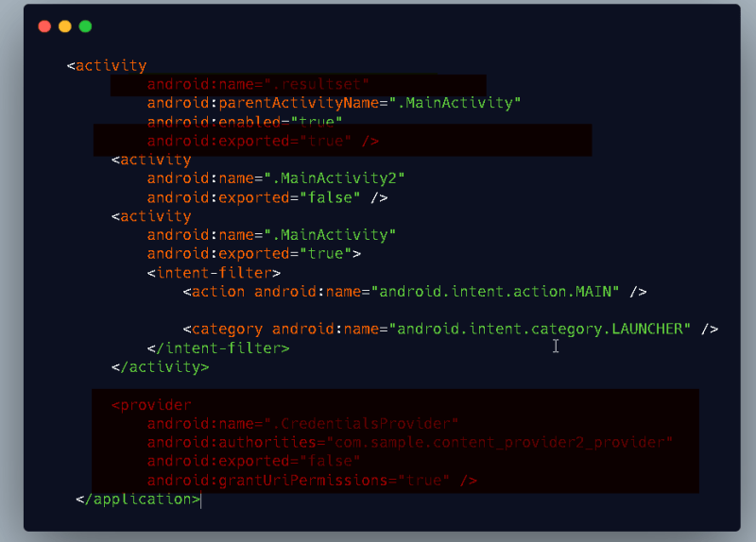756x542 pixels.
Task: Click the android:enabled="true" line
Action: [245, 122]
